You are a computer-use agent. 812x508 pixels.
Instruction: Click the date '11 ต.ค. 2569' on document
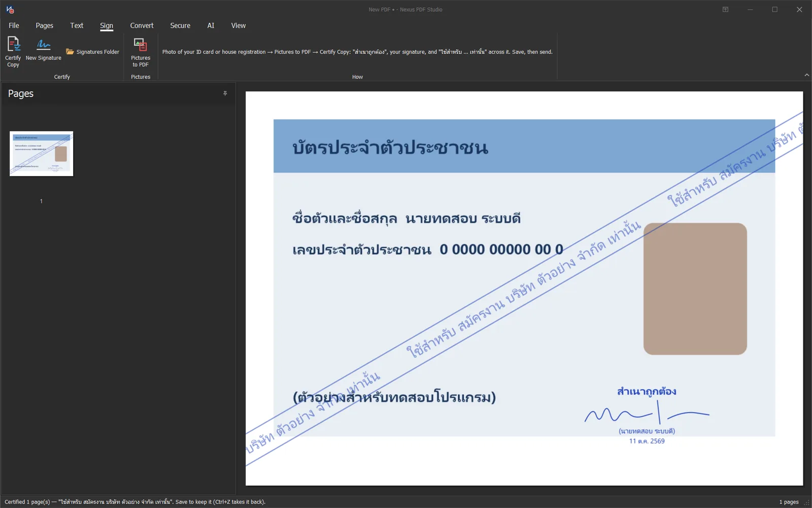pyautogui.click(x=647, y=441)
